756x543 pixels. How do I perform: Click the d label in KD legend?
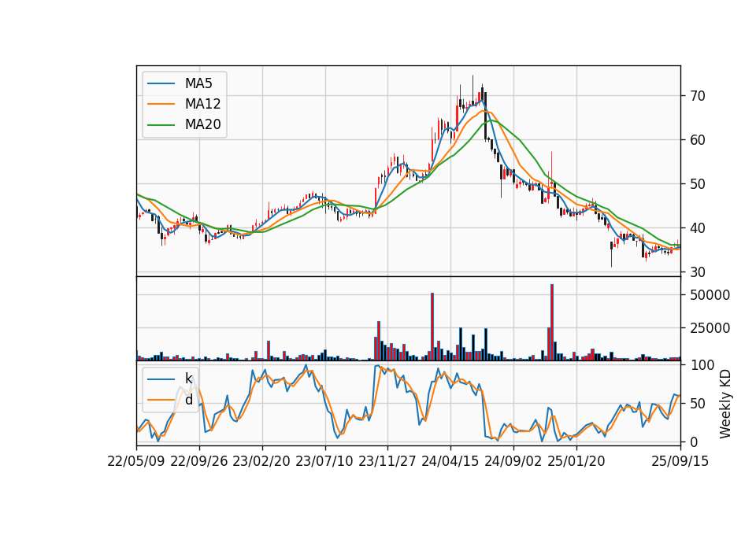click(189, 400)
